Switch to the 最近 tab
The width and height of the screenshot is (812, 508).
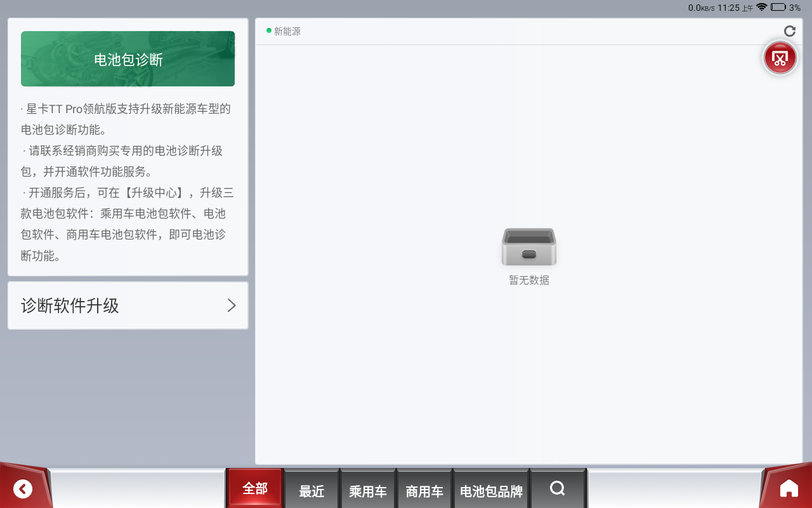click(311, 491)
